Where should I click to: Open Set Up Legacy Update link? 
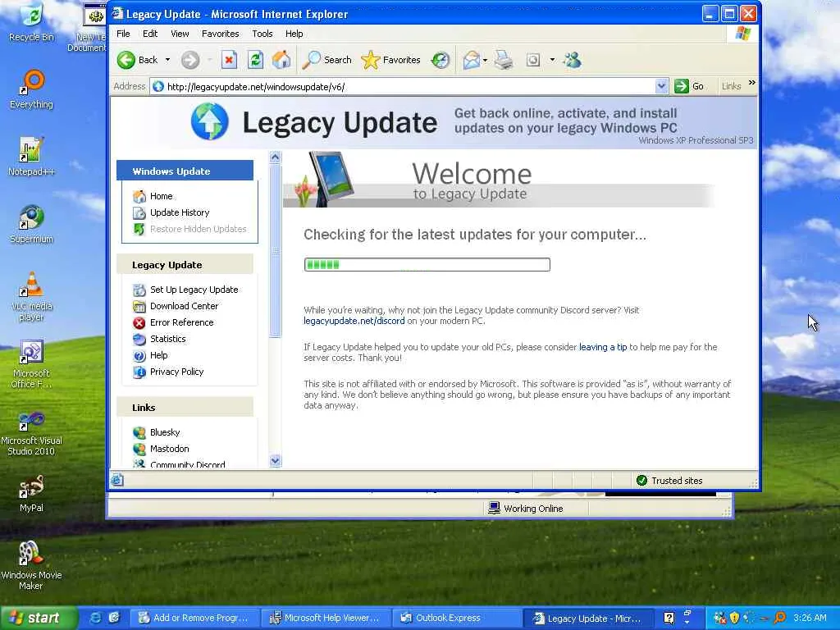pos(194,290)
